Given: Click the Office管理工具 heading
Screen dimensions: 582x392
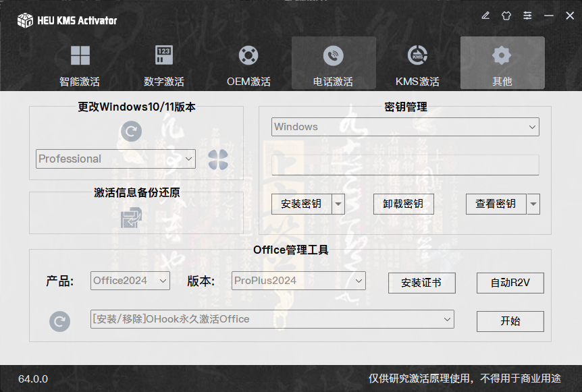Looking at the screenshot, I should pos(290,250).
